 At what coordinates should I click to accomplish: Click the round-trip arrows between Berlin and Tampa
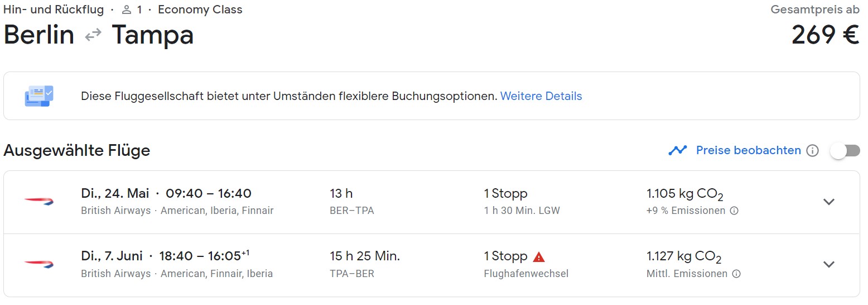[93, 35]
